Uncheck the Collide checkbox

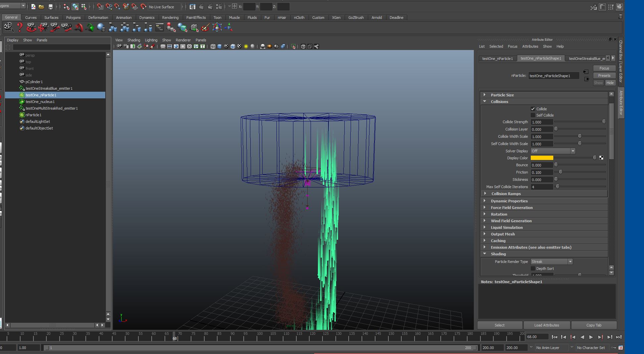coord(533,109)
